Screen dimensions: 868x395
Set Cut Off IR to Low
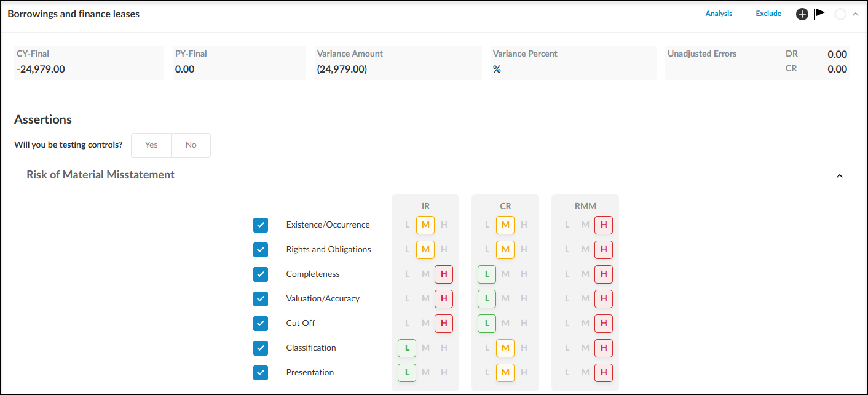point(407,324)
